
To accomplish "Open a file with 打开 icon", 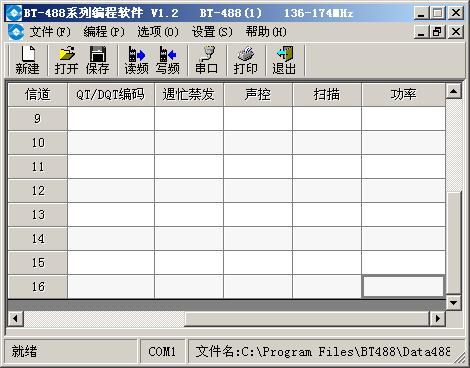I will pyautogui.click(x=66, y=61).
